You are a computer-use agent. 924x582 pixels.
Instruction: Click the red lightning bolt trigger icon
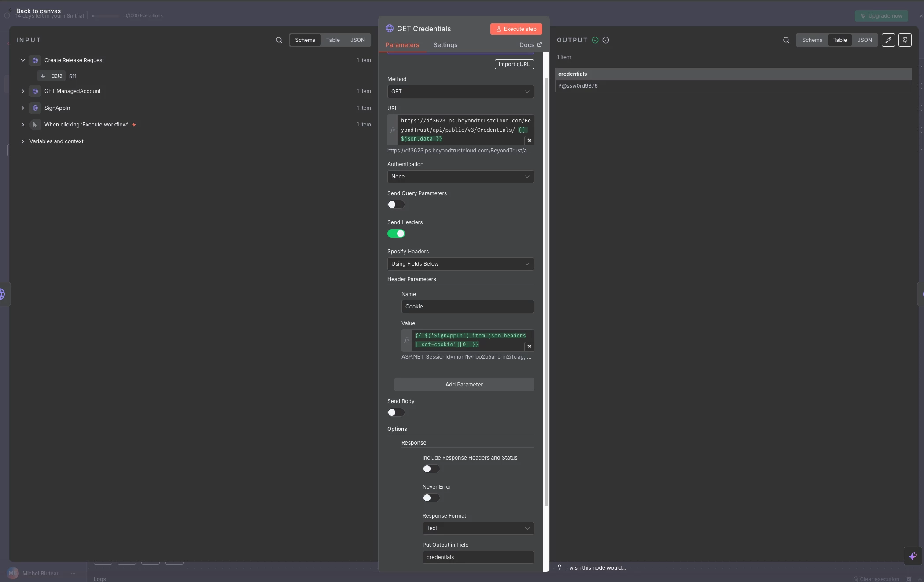point(134,125)
